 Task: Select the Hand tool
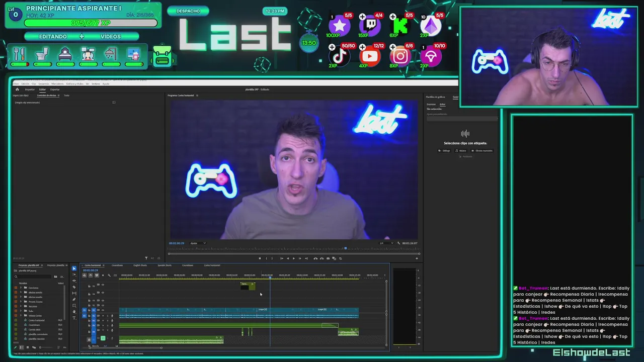point(74,312)
